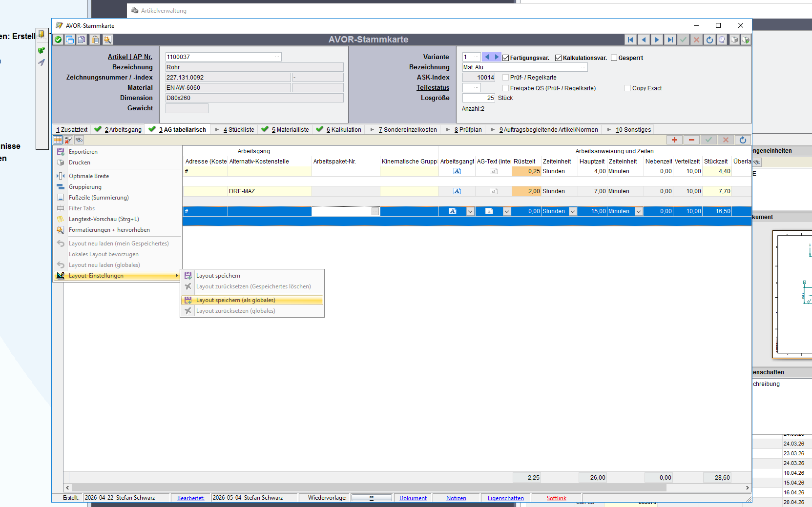This screenshot has height=507, width=812.
Task: Add a row with the red plus icon
Action: 674,140
